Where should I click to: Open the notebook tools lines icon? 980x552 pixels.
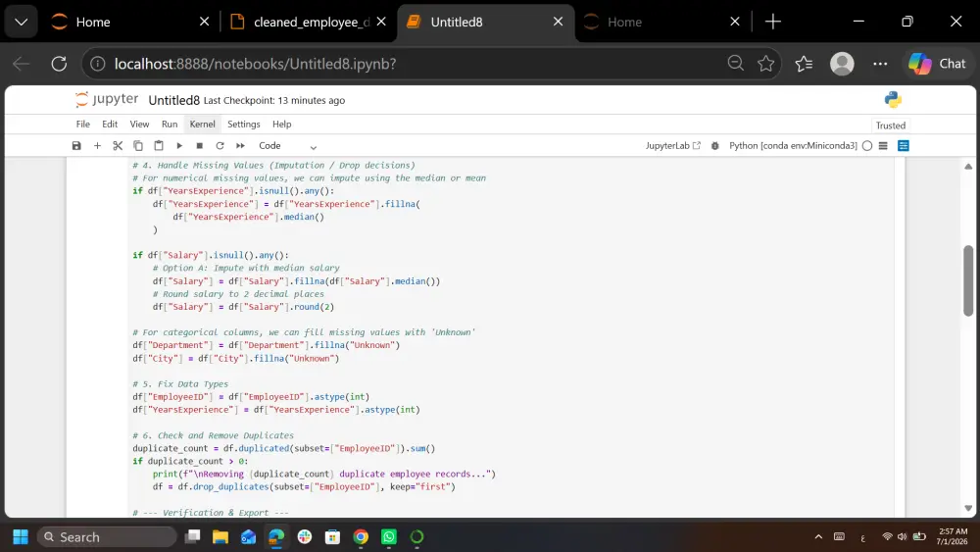click(x=883, y=146)
